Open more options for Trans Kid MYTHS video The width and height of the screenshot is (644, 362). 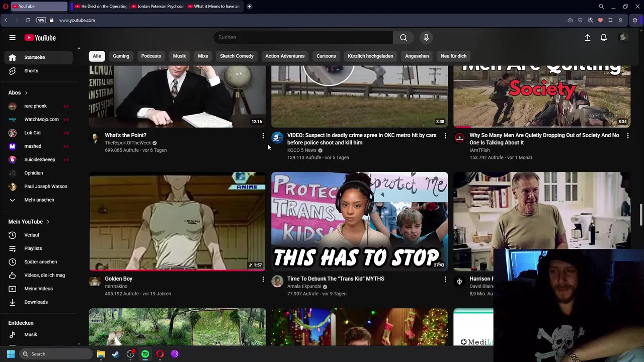point(445,279)
